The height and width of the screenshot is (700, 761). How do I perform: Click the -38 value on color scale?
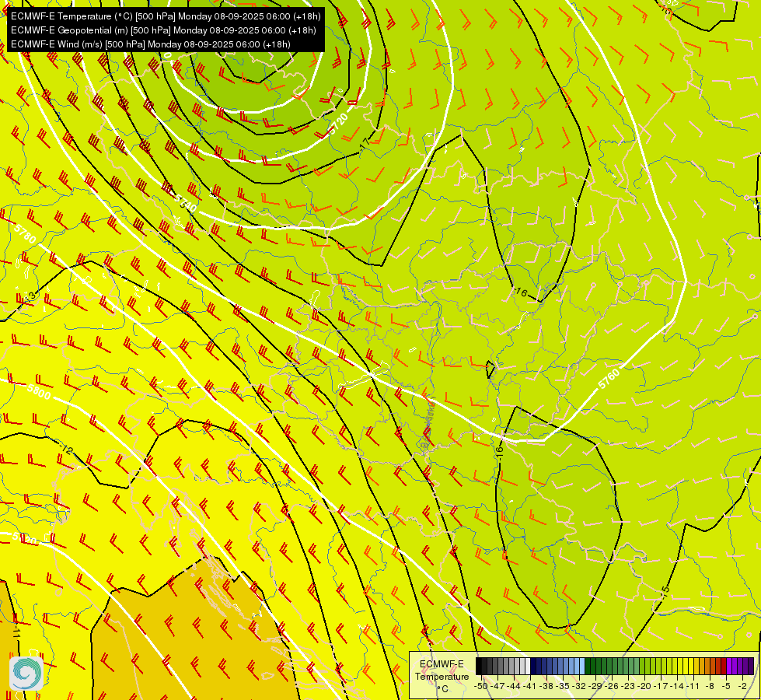coord(547,686)
